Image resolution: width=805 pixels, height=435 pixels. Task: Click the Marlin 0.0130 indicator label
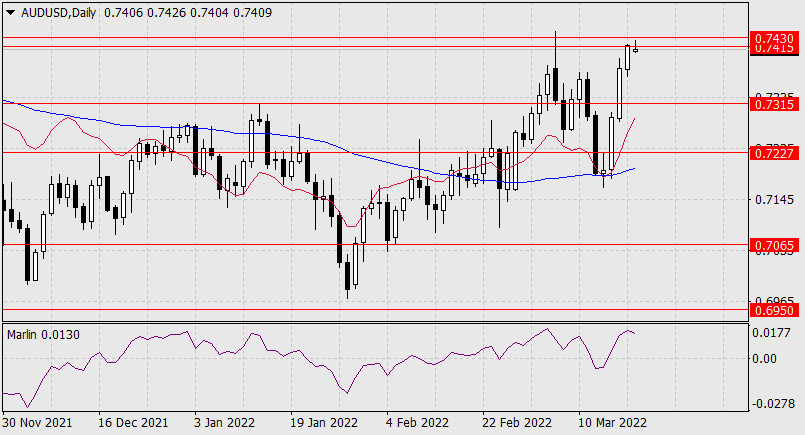point(44,335)
